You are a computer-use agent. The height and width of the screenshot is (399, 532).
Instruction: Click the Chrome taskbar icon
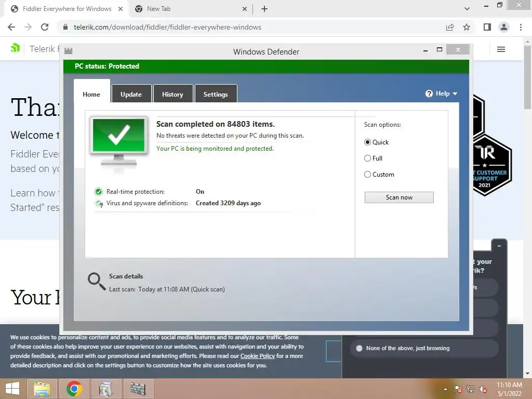coord(74,389)
